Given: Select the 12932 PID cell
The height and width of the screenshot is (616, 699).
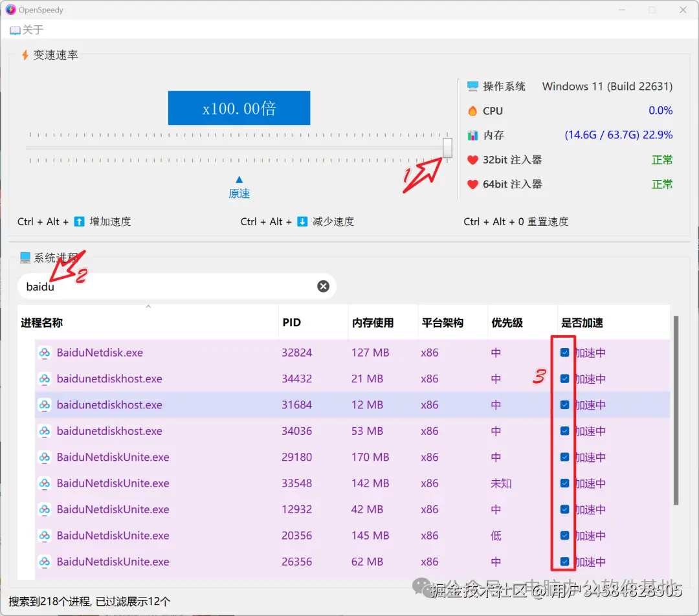Looking at the screenshot, I should [x=296, y=509].
